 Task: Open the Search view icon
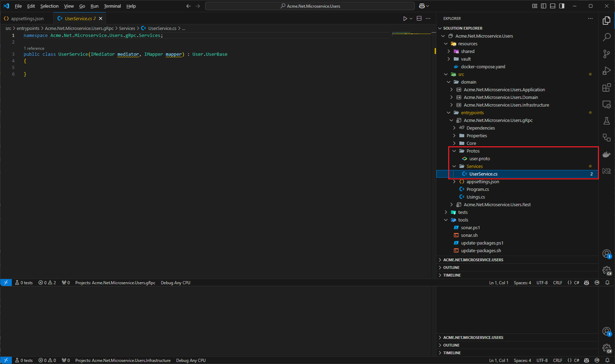pos(607,37)
